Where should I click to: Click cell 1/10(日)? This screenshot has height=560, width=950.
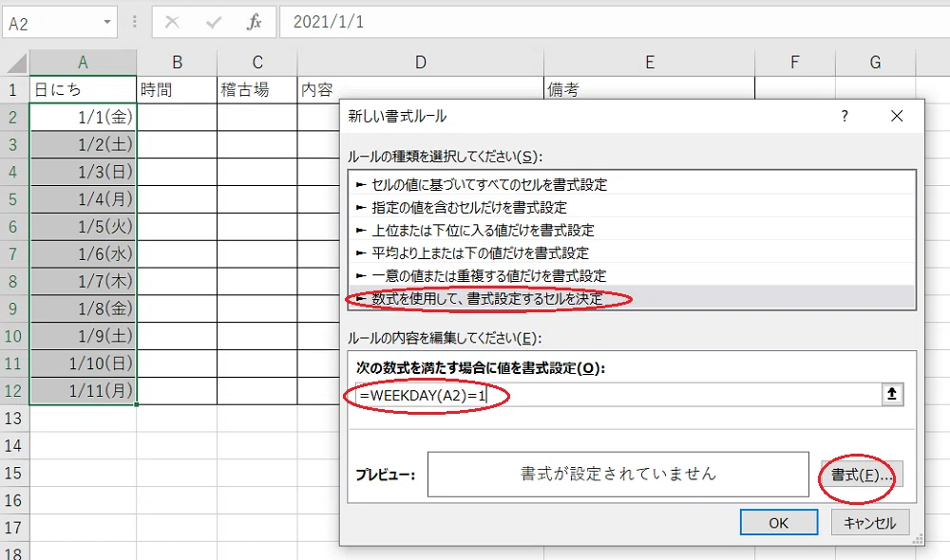point(83,364)
